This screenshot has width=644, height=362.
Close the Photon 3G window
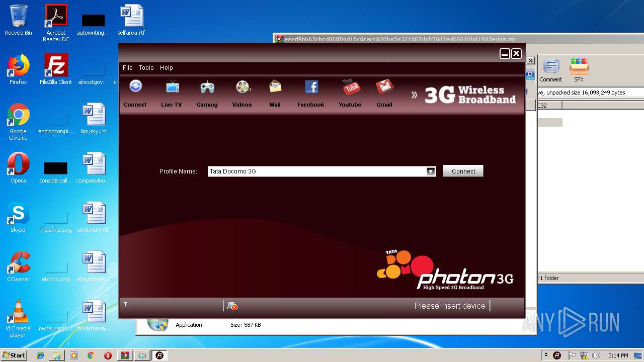517,54
